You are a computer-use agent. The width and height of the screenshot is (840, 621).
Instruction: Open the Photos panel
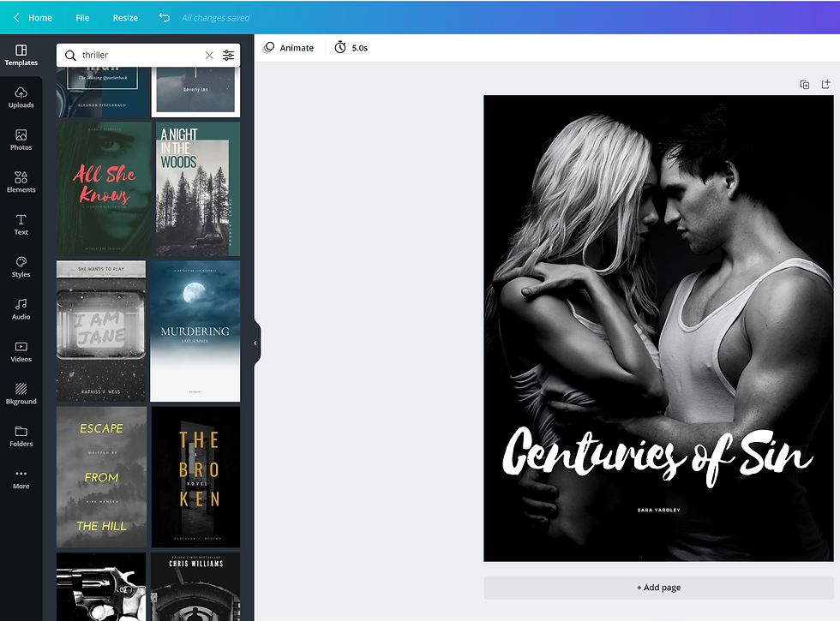point(21,140)
